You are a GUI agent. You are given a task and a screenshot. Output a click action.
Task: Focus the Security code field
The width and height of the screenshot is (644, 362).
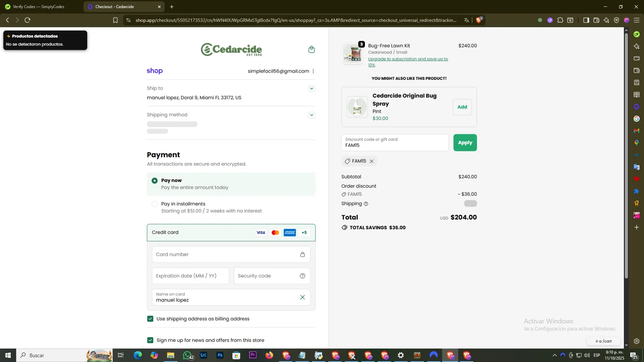pos(272,276)
